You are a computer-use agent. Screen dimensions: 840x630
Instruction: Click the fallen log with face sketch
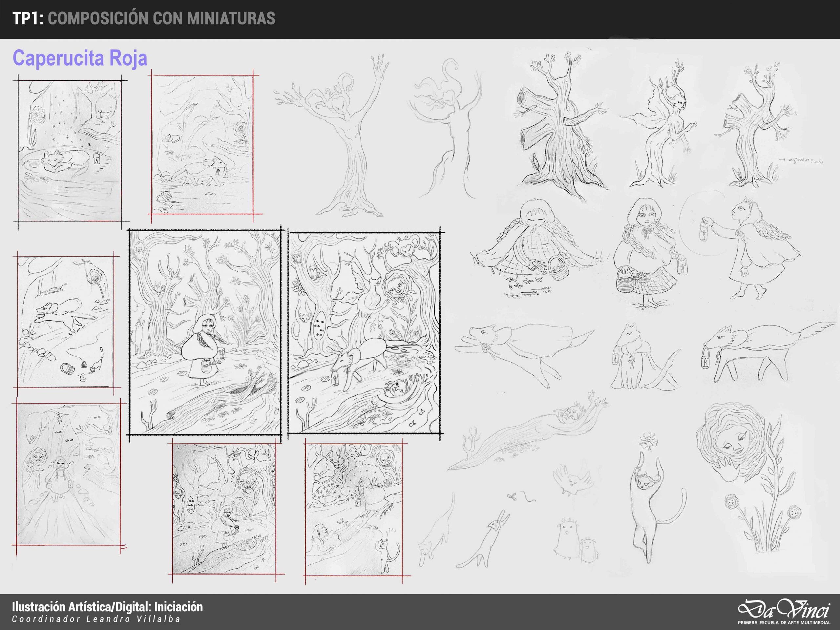tap(532, 433)
